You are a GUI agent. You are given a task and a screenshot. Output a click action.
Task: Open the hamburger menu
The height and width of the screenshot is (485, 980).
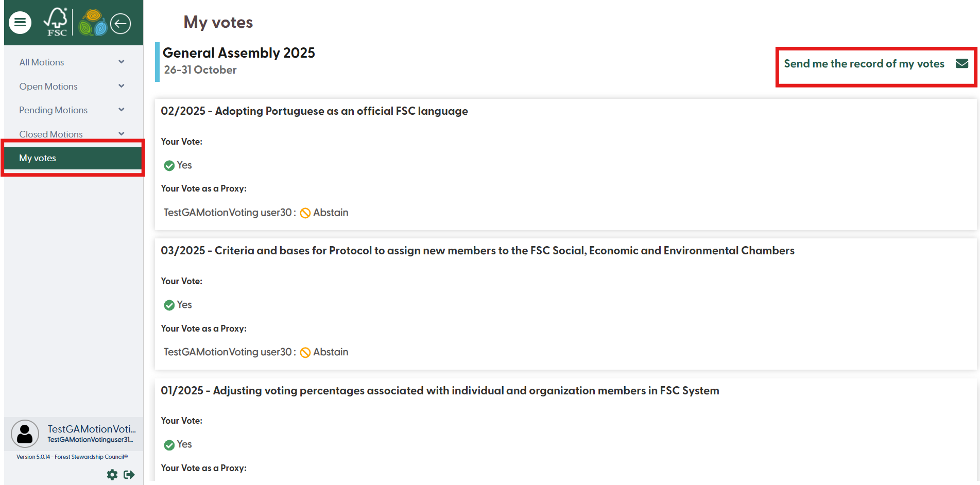20,23
